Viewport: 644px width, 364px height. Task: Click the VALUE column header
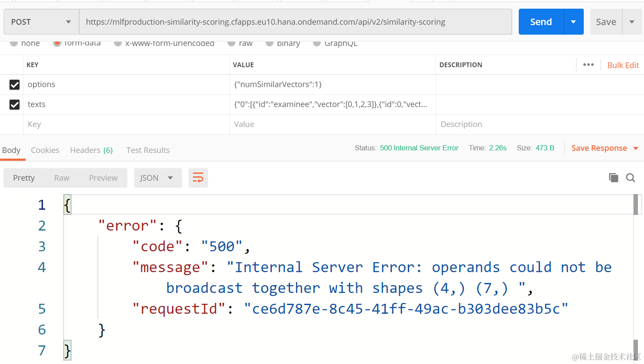pyautogui.click(x=243, y=65)
